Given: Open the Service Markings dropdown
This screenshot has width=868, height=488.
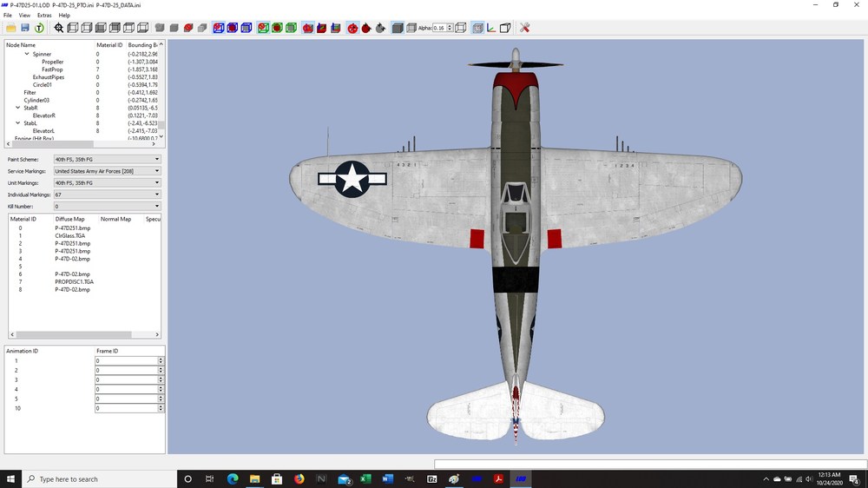Looking at the screenshot, I should point(107,171).
